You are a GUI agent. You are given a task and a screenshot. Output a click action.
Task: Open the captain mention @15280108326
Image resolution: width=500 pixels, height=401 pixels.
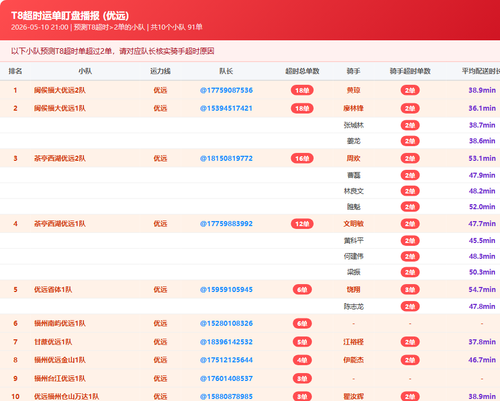(x=226, y=323)
